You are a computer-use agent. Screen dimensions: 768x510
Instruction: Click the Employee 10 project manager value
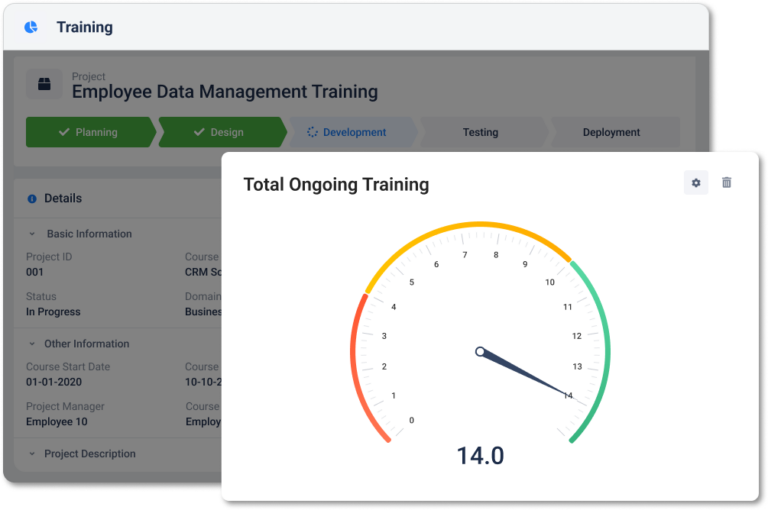[56, 422]
